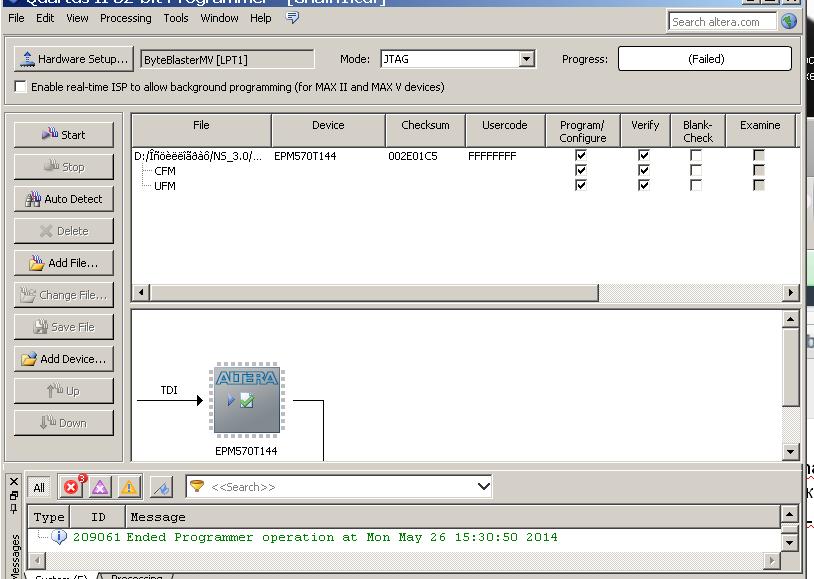Move the device Up in list
The image size is (814, 579).
click(x=63, y=391)
